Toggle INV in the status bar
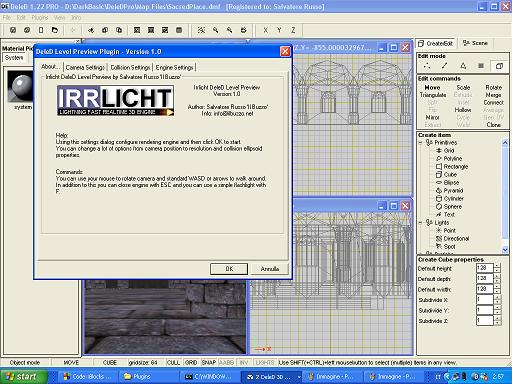Screen dimensions: 512x384 (x=244, y=363)
